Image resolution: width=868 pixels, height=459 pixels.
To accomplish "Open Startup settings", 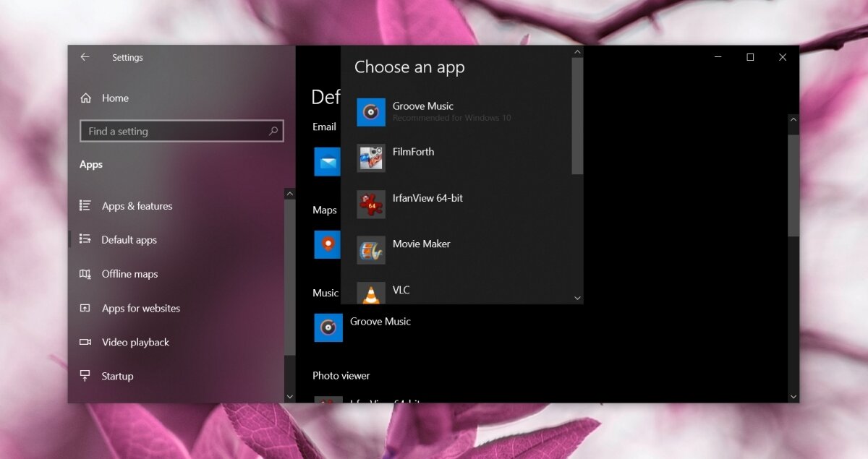I will pyautogui.click(x=117, y=376).
